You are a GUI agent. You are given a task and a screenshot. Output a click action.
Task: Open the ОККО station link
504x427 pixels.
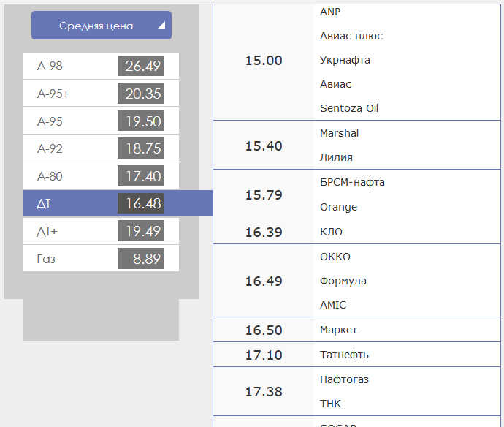click(335, 257)
